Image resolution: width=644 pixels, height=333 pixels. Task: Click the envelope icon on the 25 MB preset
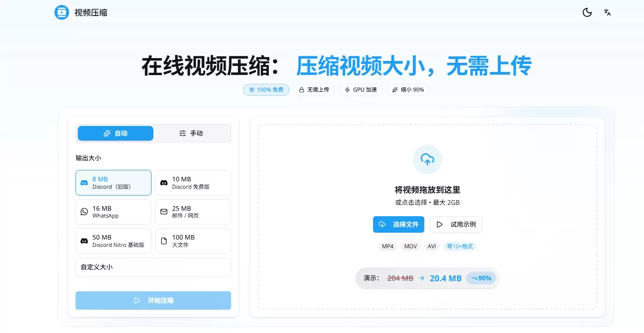pyautogui.click(x=163, y=212)
